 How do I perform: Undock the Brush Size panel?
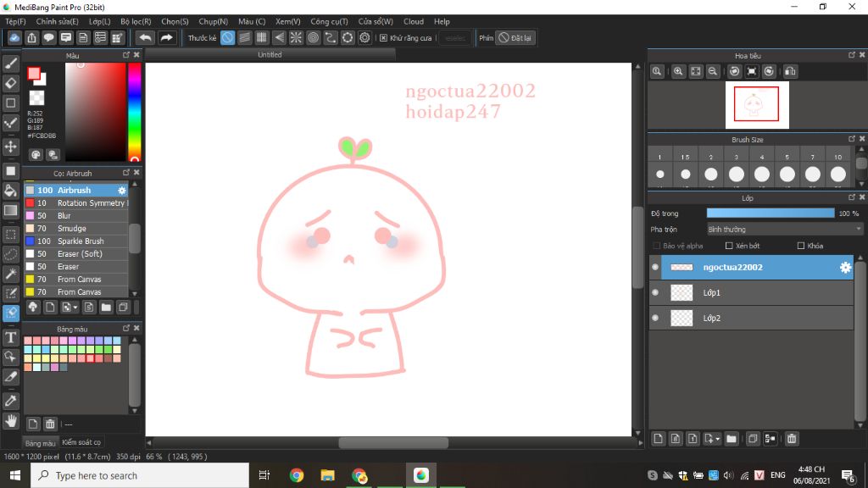click(x=852, y=139)
